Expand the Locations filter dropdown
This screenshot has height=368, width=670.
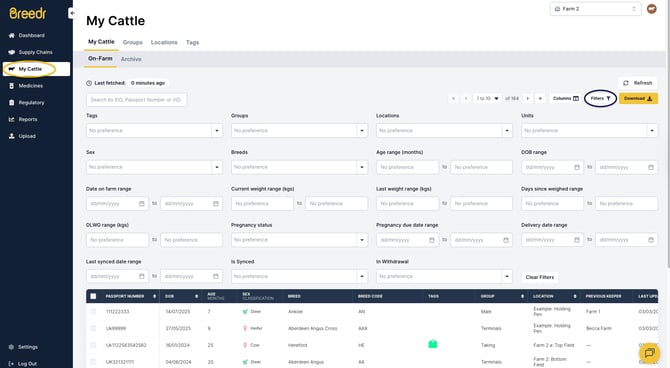coord(507,130)
